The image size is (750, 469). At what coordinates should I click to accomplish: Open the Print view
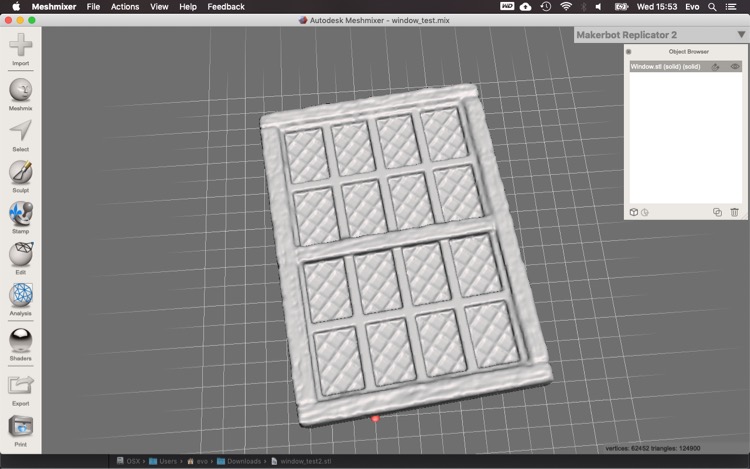[21, 431]
